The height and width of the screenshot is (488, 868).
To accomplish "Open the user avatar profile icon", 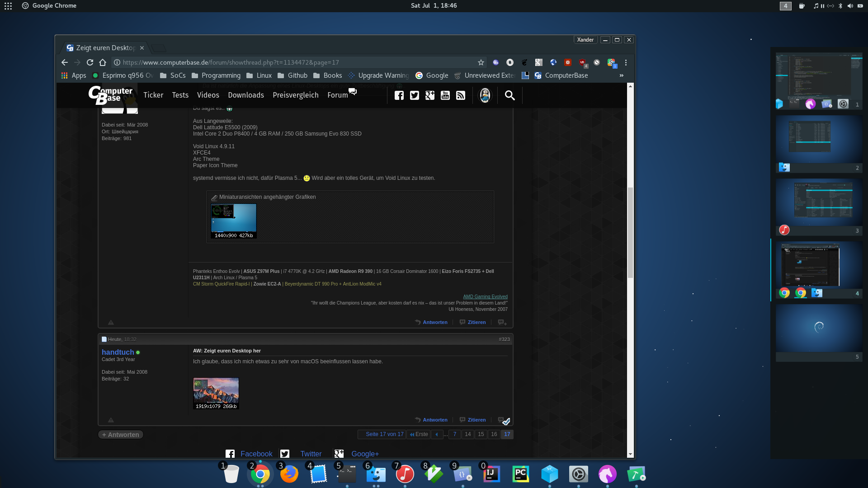I will click(485, 95).
